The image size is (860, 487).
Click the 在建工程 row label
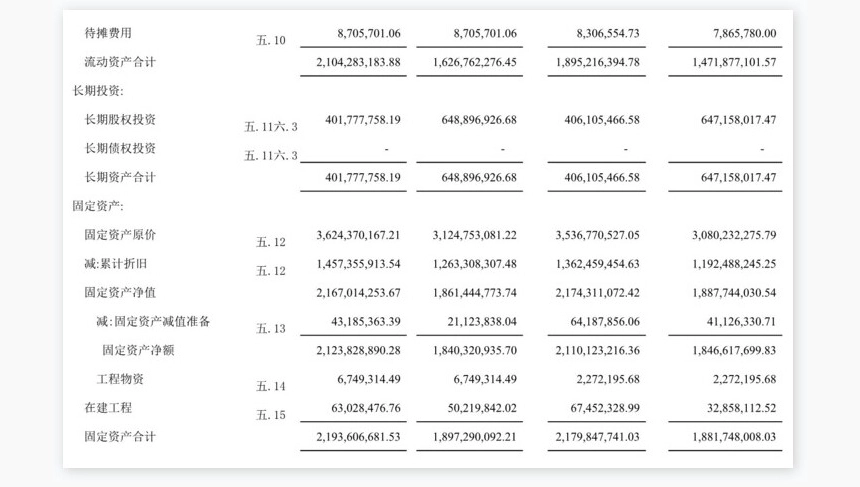tap(108, 408)
